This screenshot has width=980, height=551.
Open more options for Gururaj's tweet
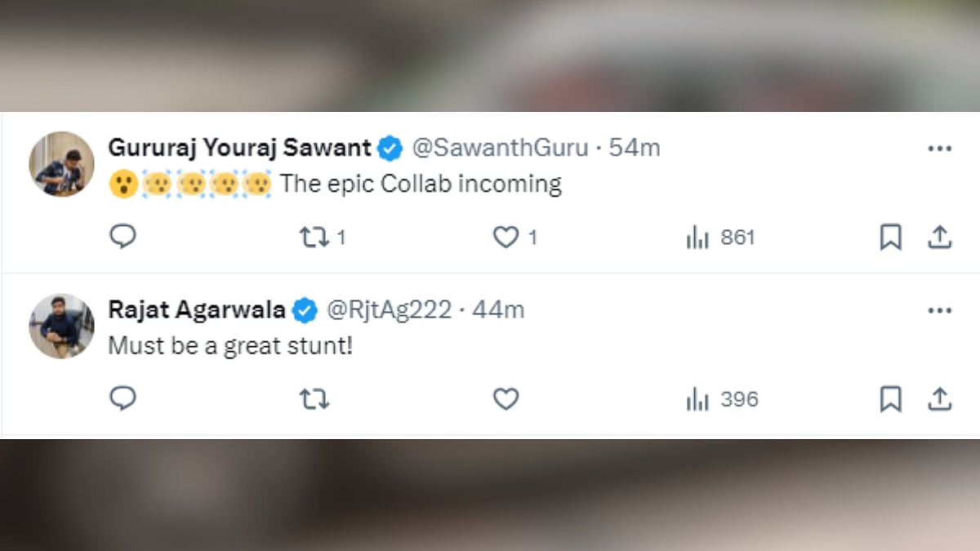tap(940, 149)
